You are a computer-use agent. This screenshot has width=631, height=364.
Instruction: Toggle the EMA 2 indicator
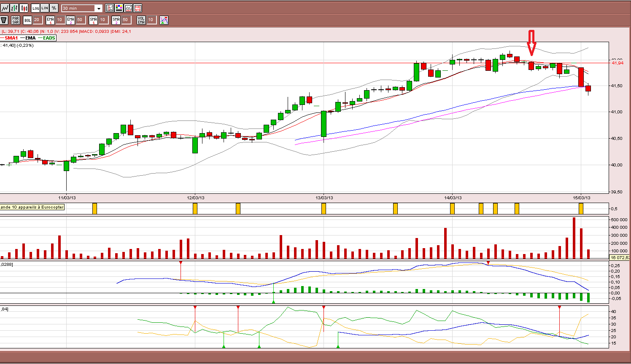point(70,20)
